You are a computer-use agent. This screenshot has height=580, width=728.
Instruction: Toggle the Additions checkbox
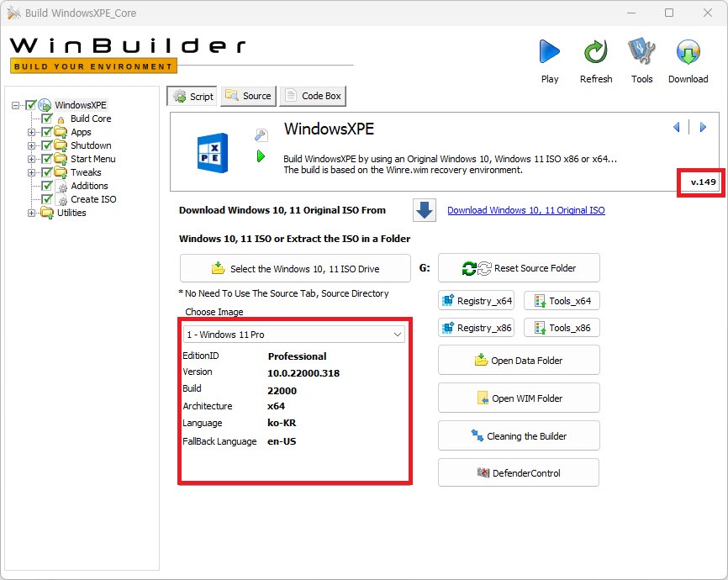(47, 186)
